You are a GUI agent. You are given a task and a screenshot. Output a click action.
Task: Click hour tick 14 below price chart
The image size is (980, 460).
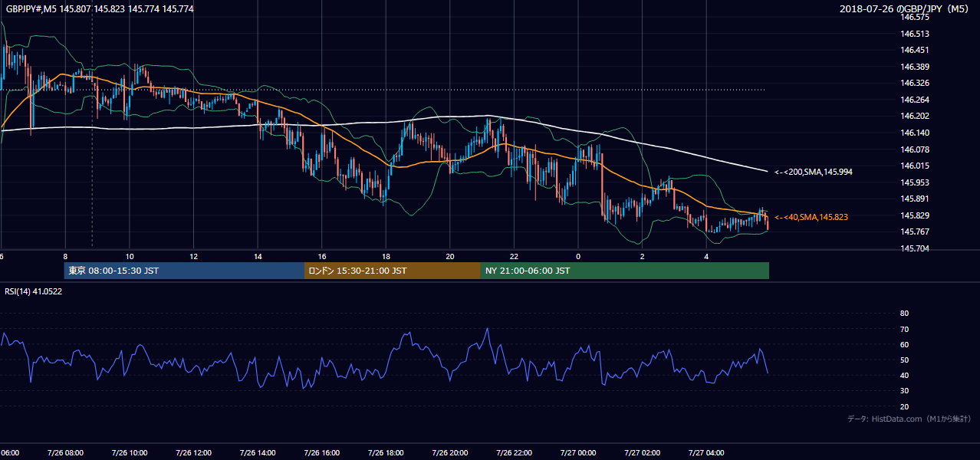(258, 256)
